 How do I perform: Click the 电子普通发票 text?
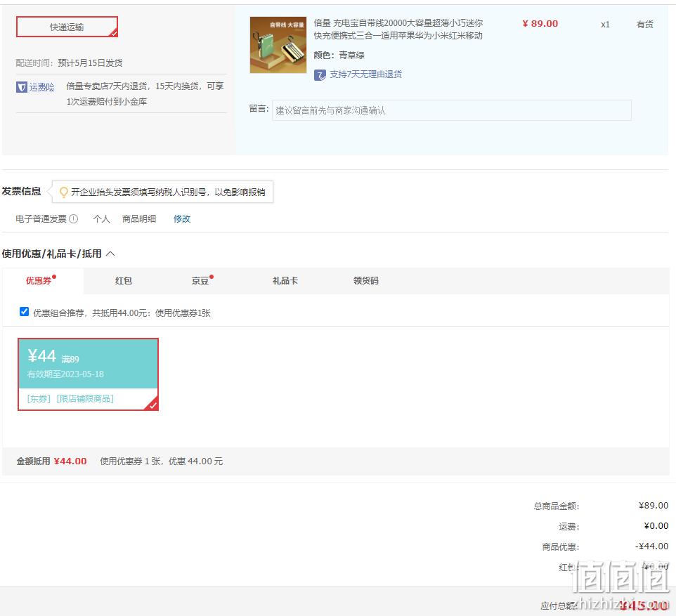click(x=41, y=218)
